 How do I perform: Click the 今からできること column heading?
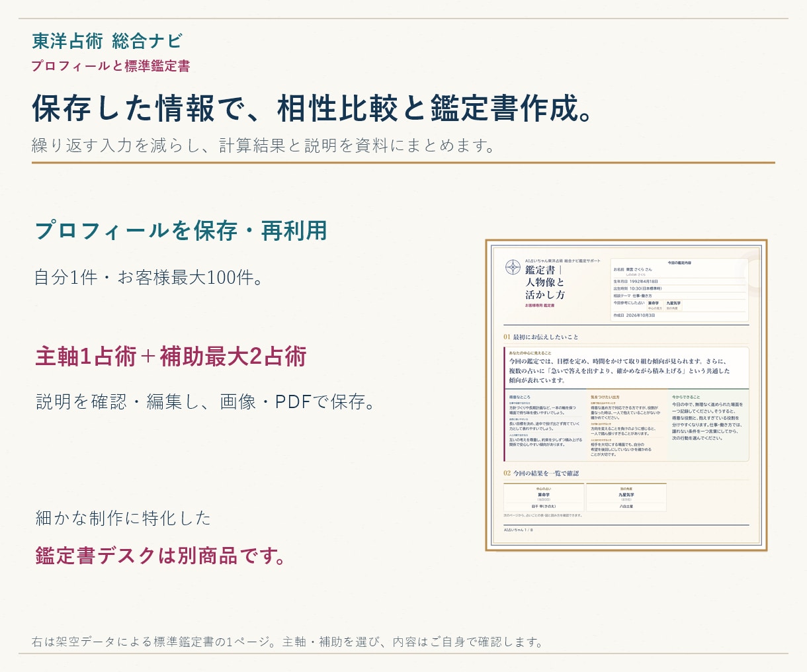pyautogui.click(x=686, y=397)
